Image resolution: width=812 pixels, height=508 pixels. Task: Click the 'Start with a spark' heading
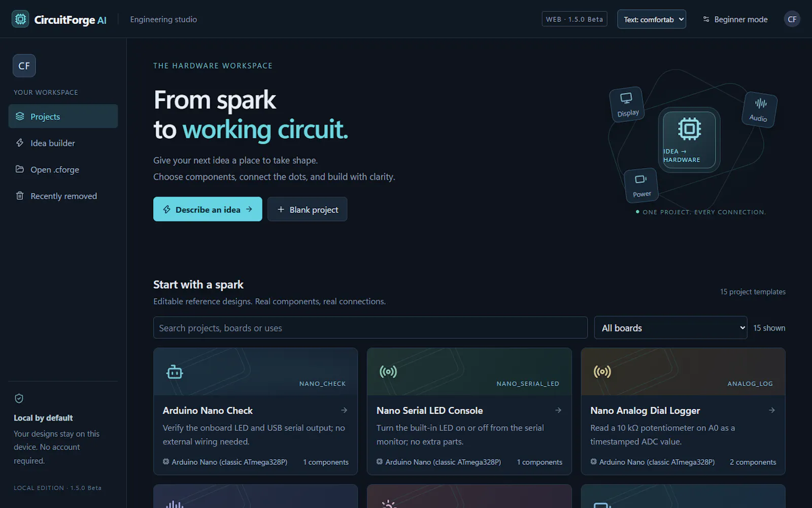coord(198,284)
